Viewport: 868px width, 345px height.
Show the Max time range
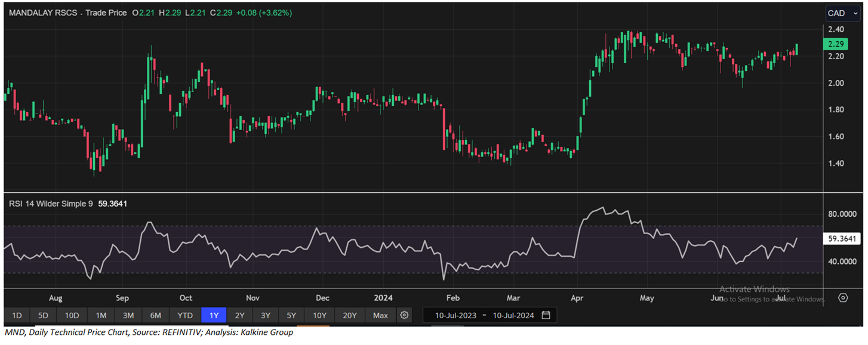click(x=380, y=315)
